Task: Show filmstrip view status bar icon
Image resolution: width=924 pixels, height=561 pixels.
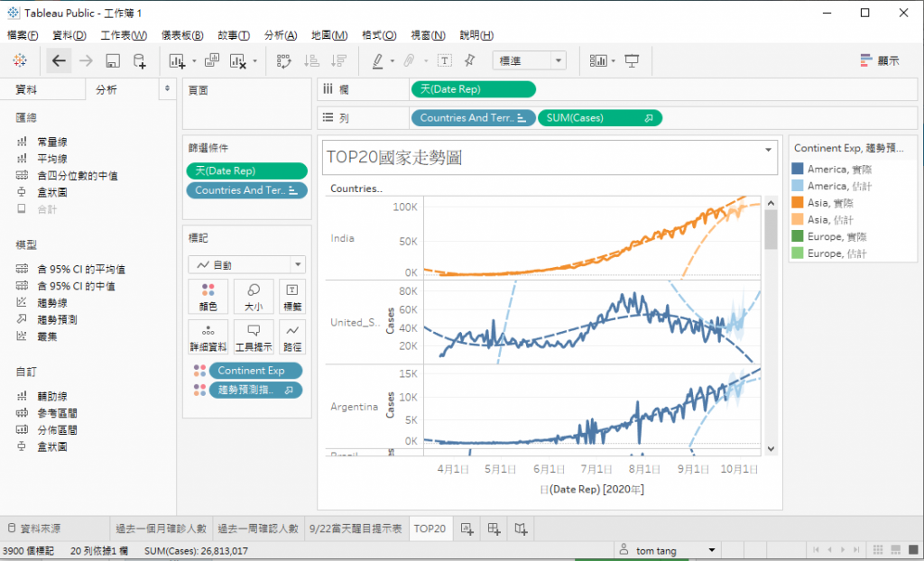Action: point(896,550)
